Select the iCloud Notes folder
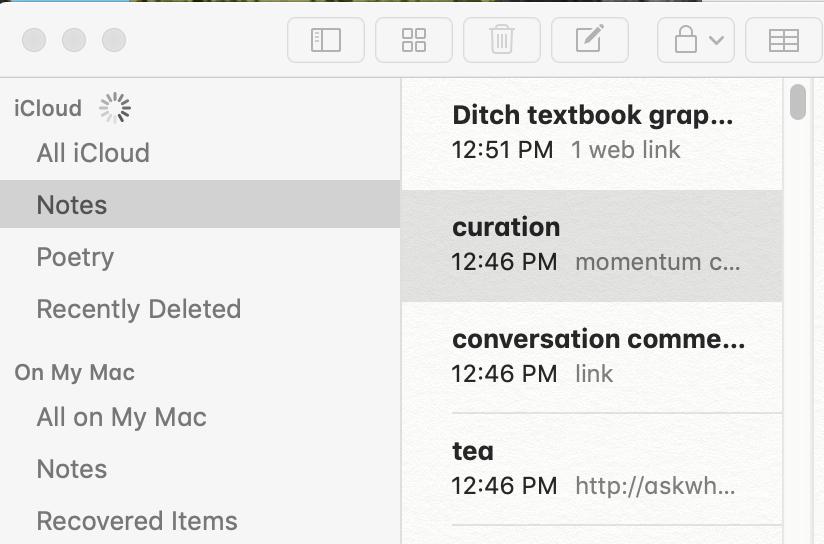This screenshot has width=824, height=544. (200, 204)
